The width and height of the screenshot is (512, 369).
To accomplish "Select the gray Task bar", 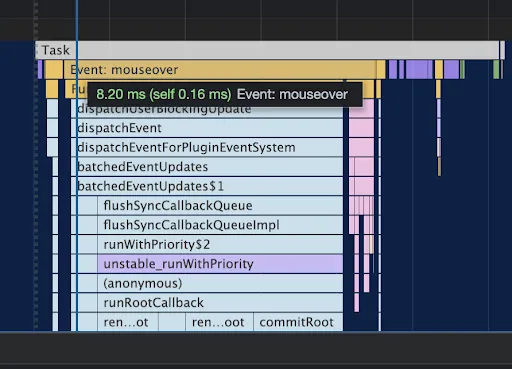I will pos(267,50).
